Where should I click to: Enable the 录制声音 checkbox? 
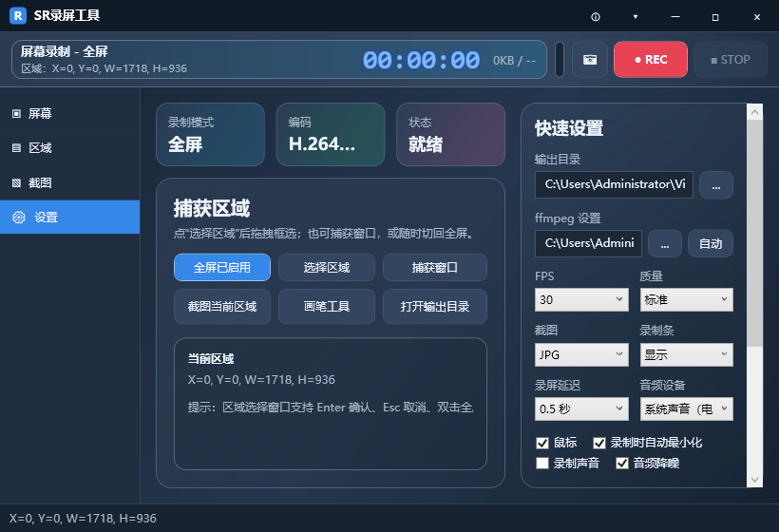(x=542, y=464)
